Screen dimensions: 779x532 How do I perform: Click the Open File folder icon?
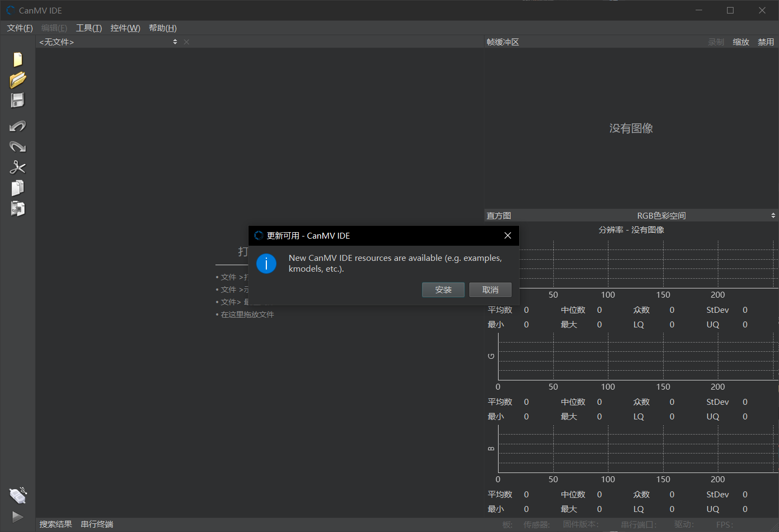point(18,80)
